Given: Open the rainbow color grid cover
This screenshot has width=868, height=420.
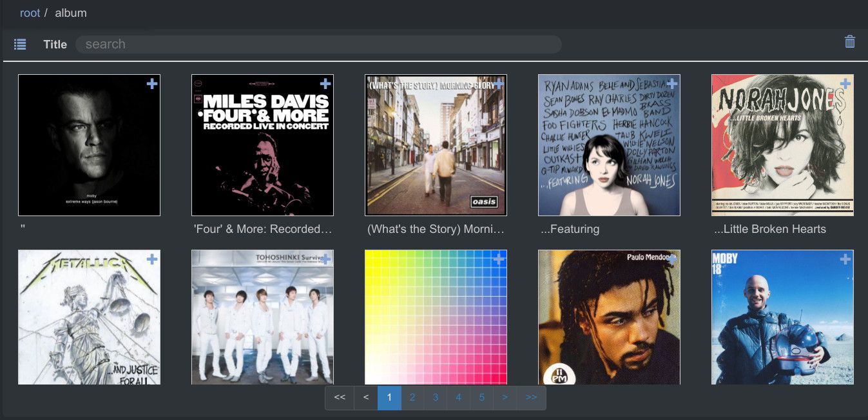Looking at the screenshot, I should tap(436, 317).
